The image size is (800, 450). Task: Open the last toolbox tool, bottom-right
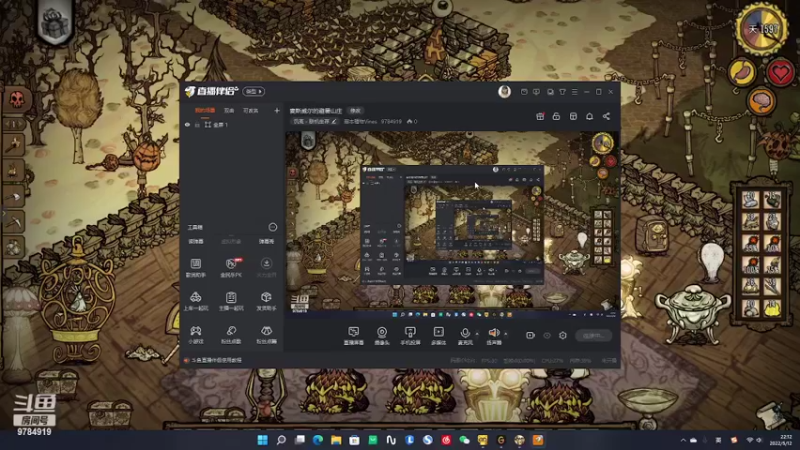click(x=266, y=335)
